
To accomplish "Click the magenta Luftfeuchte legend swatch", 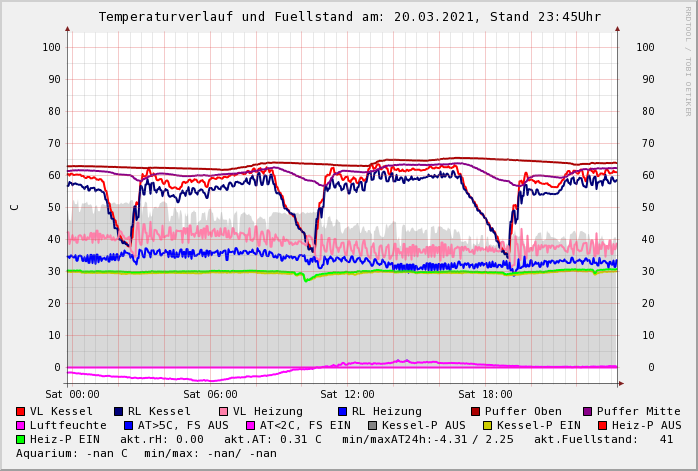I will (x=21, y=425).
